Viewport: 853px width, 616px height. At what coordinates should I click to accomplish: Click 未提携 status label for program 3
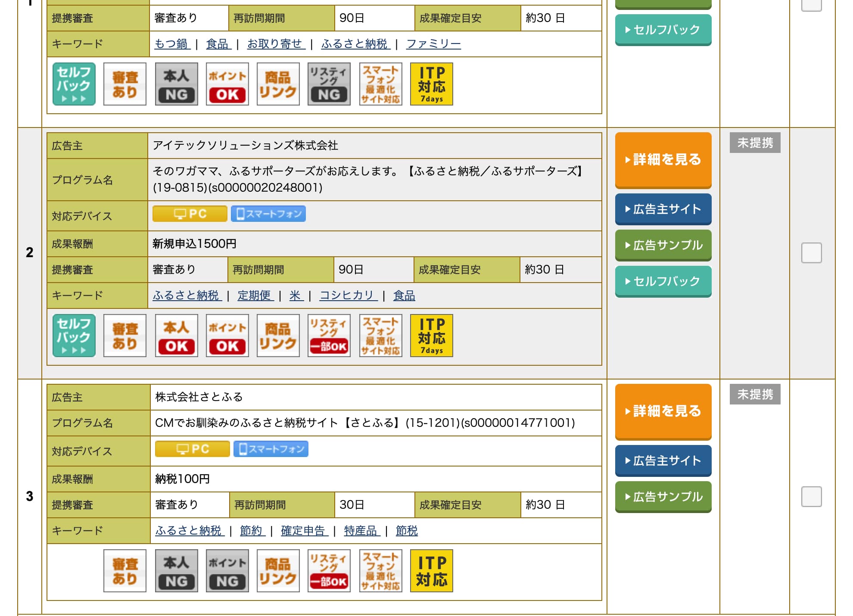point(755,395)
